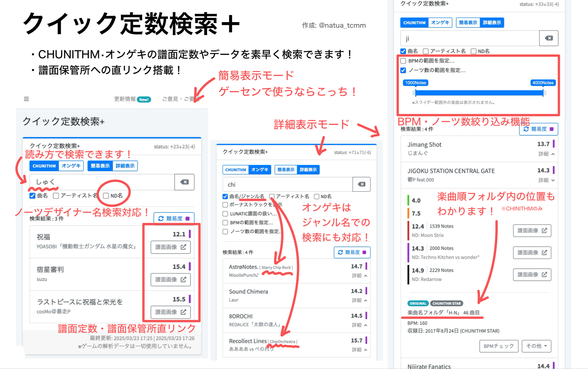This screenshot has width=588, height=369.
Task: Open chart image for 14.9 Redarrow chart
Action: (x=532, y=275)
